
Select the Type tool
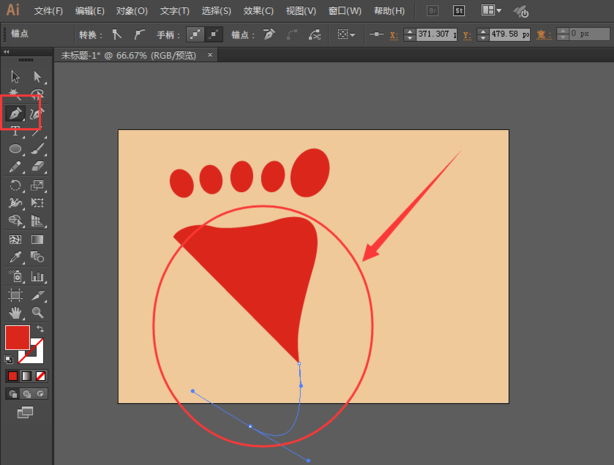15,132
